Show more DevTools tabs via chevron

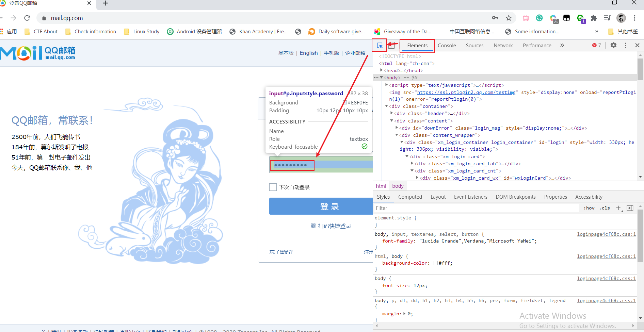click(562, 45)
